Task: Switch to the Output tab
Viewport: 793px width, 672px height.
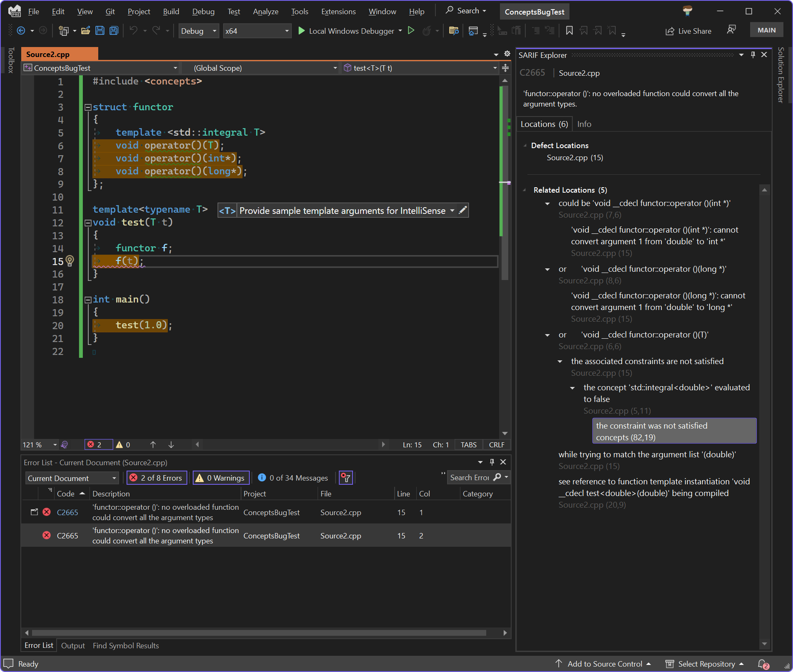Action: pos(73,645)
